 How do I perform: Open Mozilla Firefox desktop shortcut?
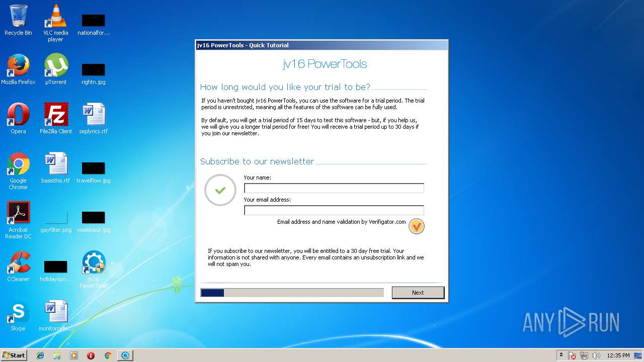18,69
